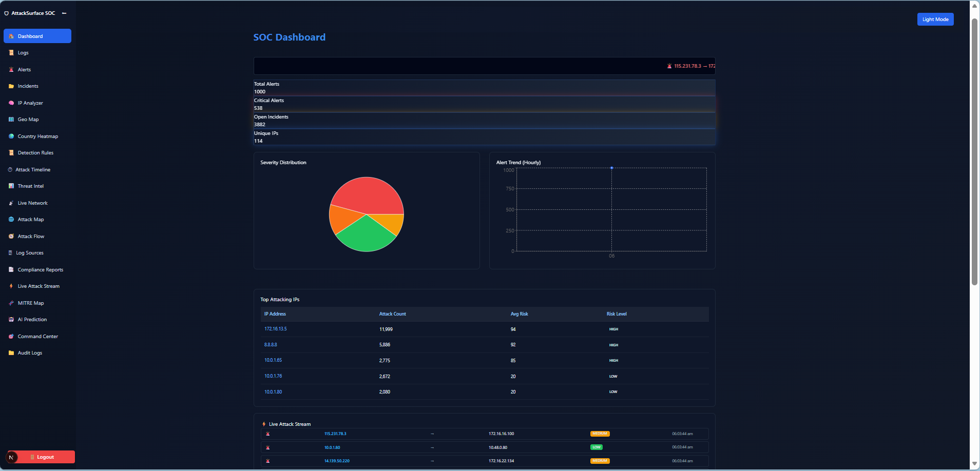Click the Attack Count column header

(393, 314)
